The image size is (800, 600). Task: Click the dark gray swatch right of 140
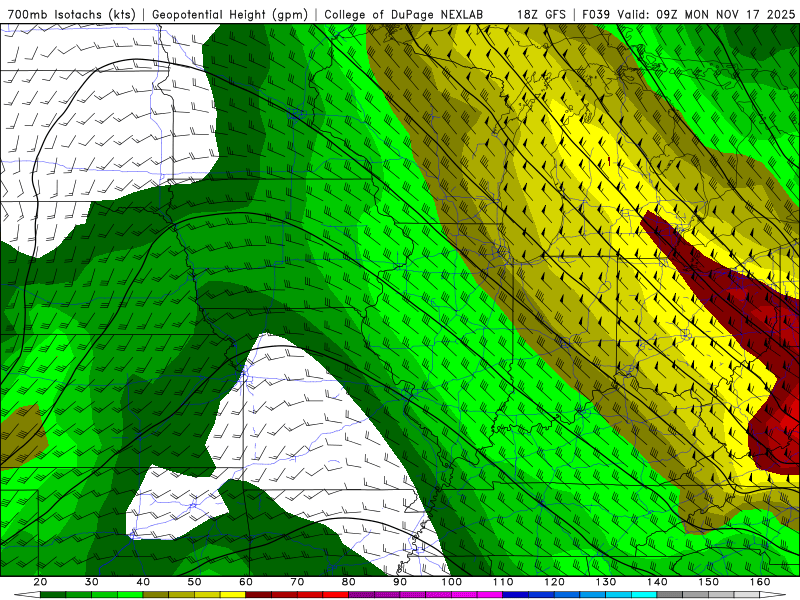click(670, 595)
